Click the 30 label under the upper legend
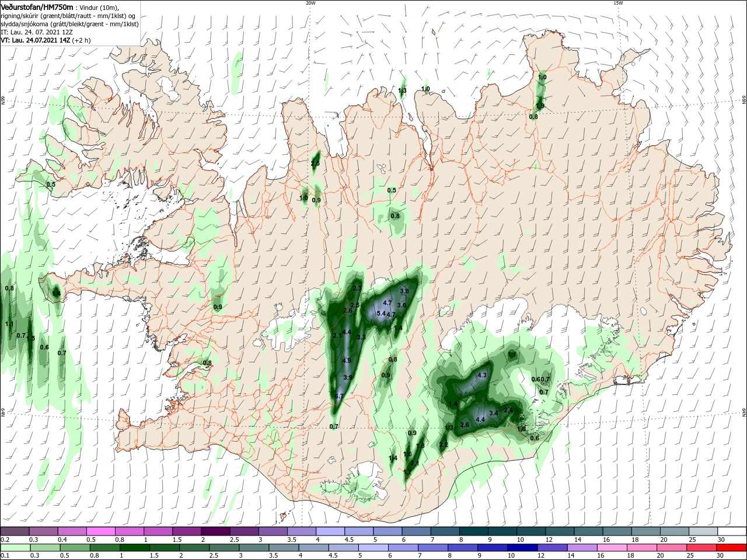747x560 pixels. (721, 540)
